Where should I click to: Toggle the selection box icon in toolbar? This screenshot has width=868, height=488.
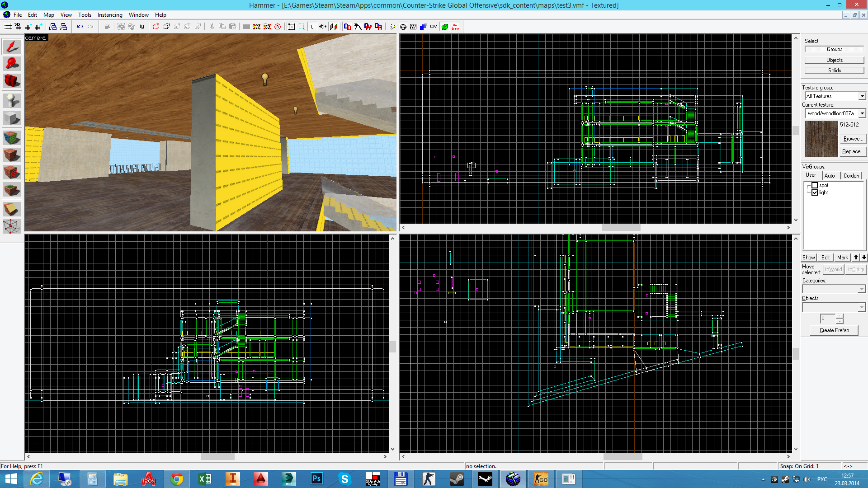tap(292, 27)
